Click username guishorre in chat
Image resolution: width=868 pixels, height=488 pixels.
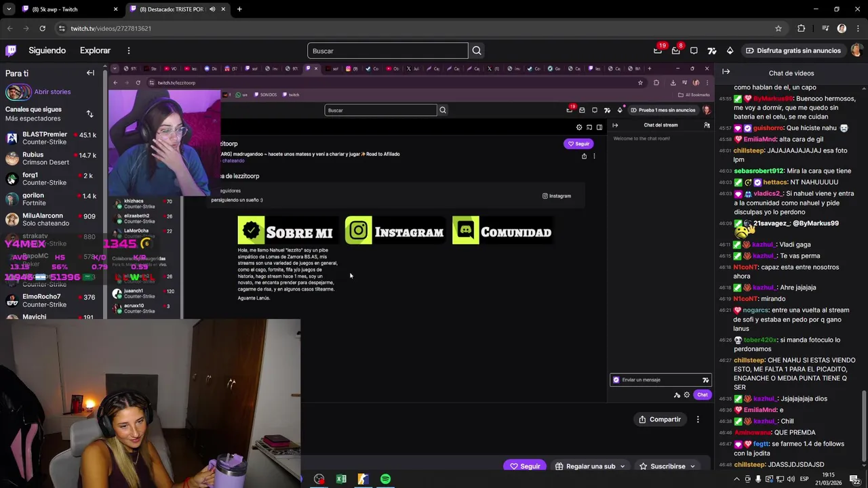[x=768, y=128]
